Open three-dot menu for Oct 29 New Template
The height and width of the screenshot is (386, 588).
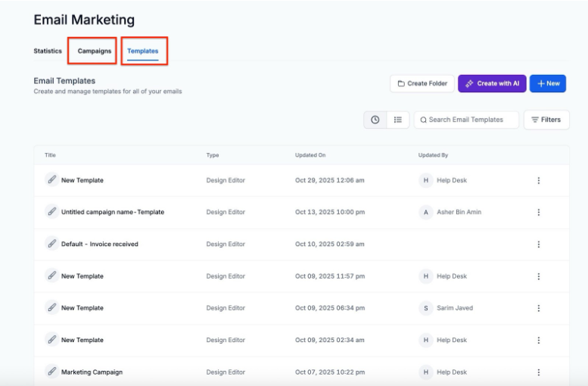tap(539, 180)
